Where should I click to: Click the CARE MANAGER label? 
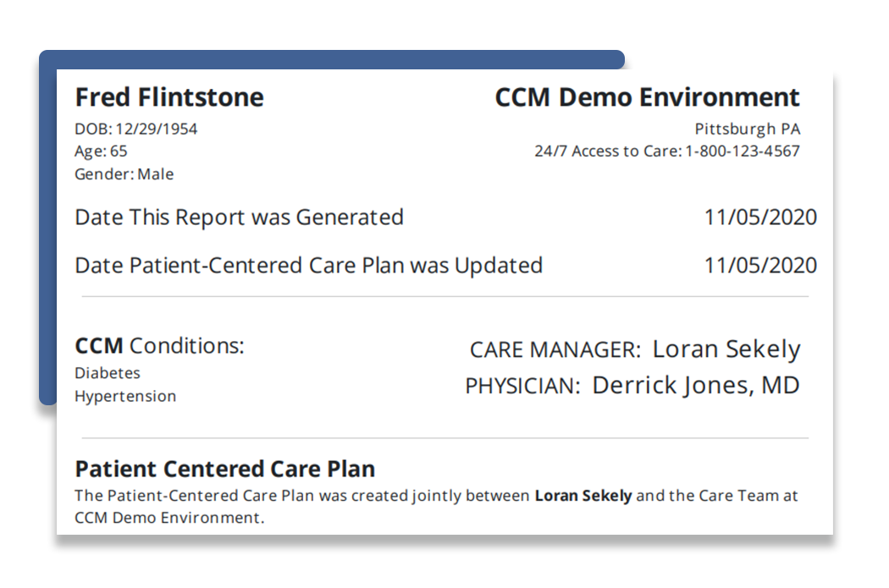pyautogui.click(x=555, y=349)
